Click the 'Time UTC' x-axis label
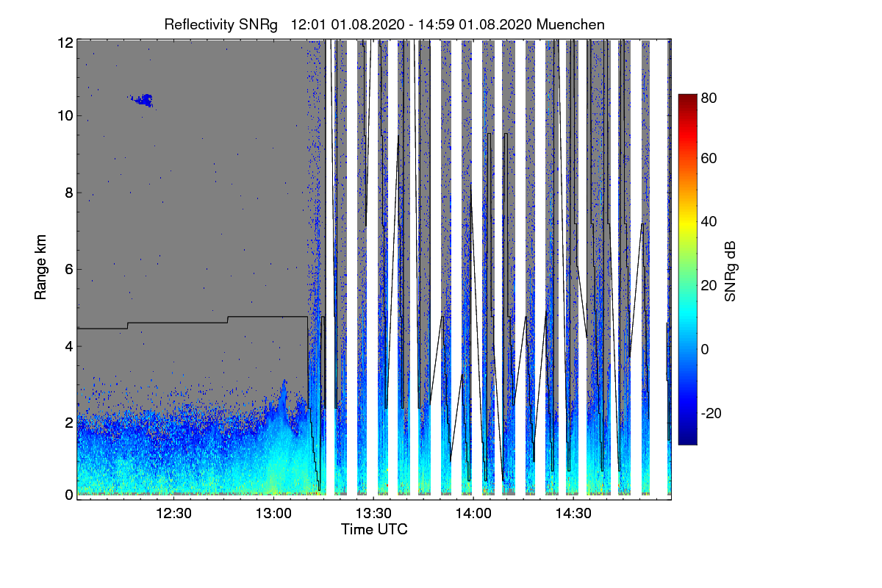 tap(374, 529)
